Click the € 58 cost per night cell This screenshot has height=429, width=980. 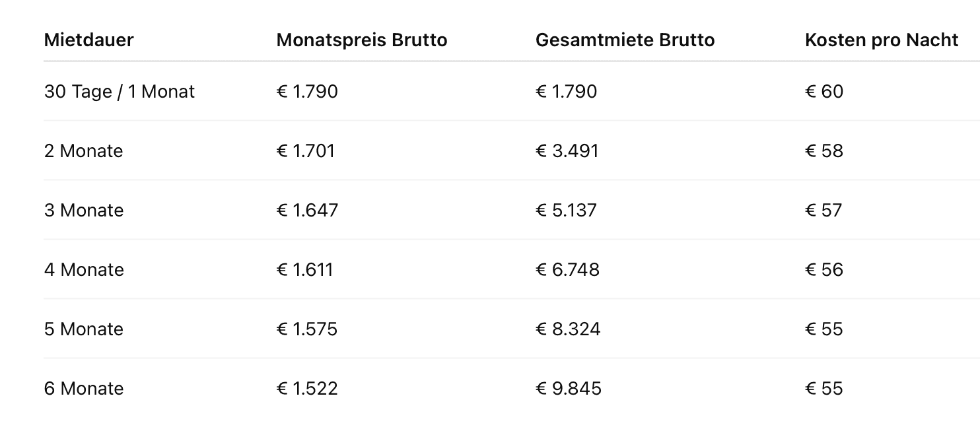[x=824, y=151]
